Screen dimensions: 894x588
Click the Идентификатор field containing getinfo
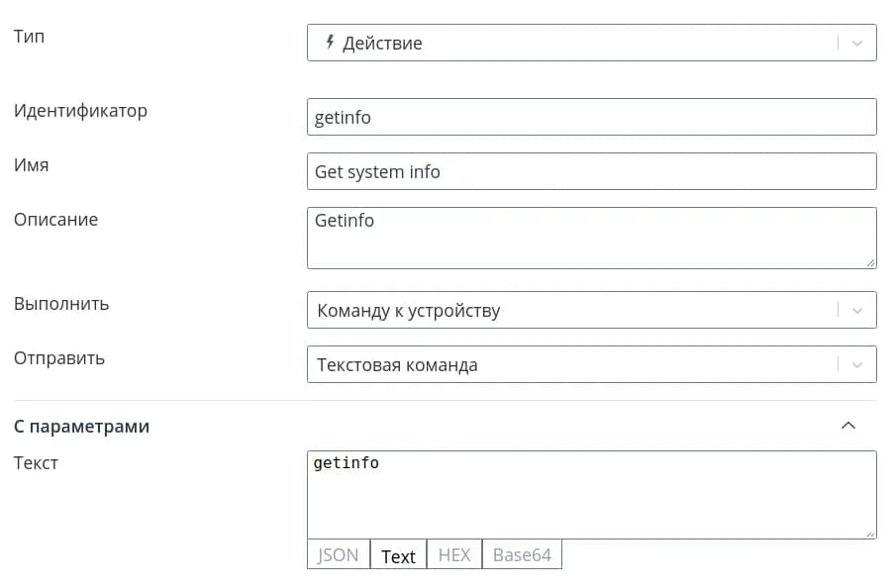pos(591,117)
